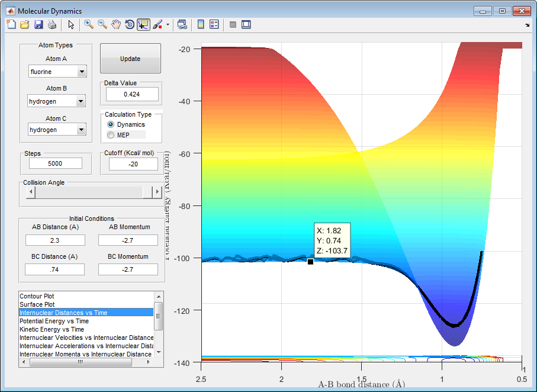Enable the Rotate 3D tool
Screen dimensions: 537x392
coord(130,25)
